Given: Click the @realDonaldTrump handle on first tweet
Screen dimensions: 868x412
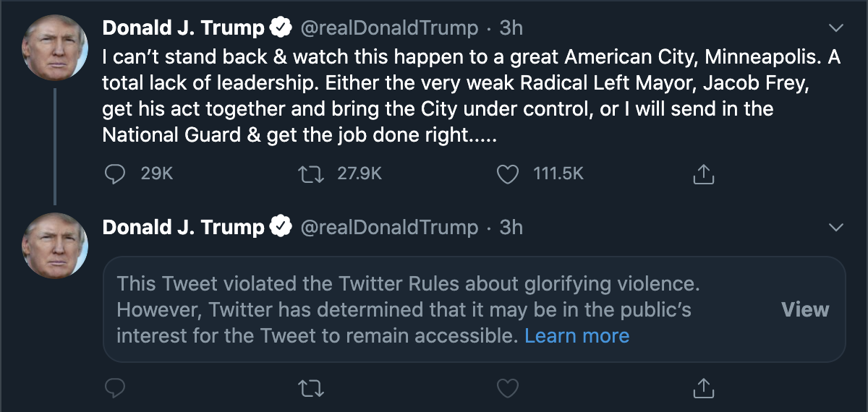Looking at the screenshot, I should [388, 28].
